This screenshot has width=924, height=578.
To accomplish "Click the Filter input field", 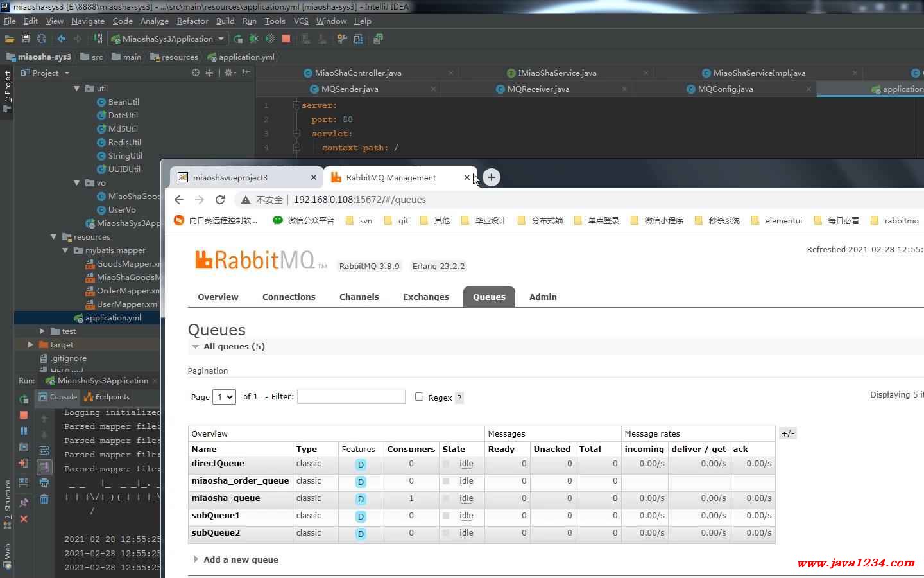I will tap(351, 397).
